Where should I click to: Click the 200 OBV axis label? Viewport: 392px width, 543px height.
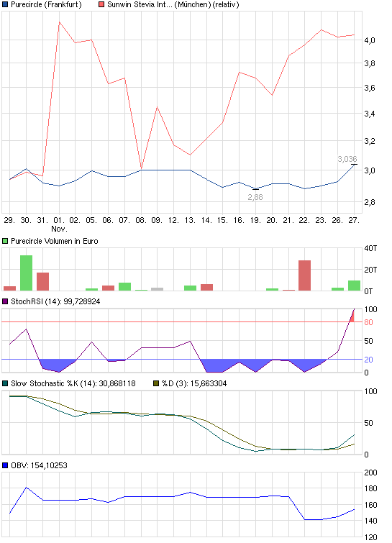click(370, 473)
